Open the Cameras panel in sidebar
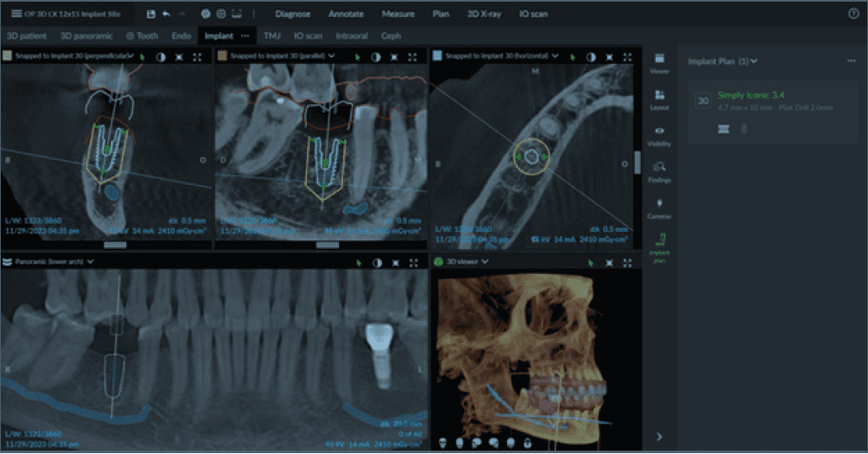This screenshot has width=868, height=454. click(659, 208)
